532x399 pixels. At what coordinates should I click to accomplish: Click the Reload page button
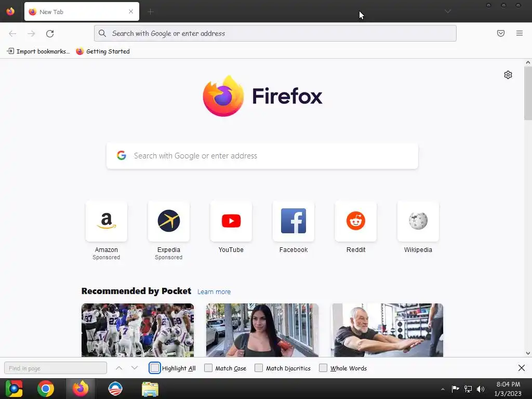click(x=50, y=33)
